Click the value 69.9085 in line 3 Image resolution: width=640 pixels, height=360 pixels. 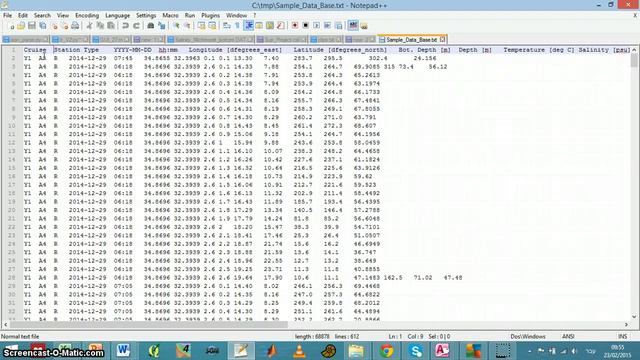click(x=367, y=67)
